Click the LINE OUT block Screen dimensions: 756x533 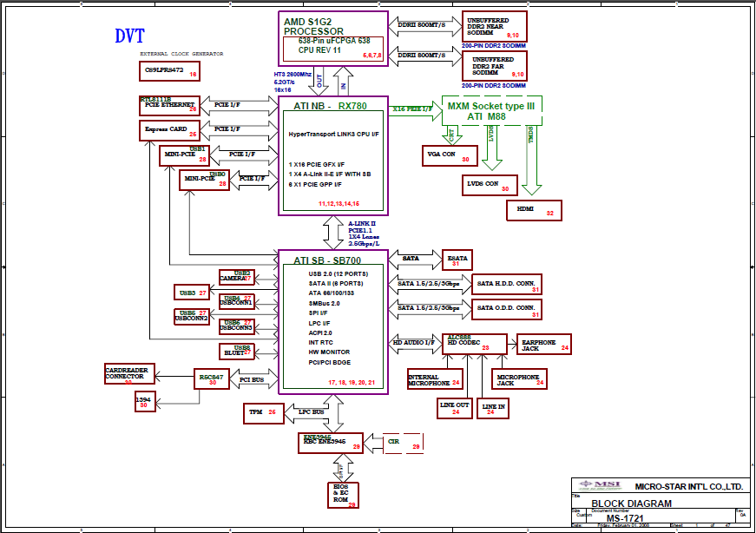[x=455, y=408]
